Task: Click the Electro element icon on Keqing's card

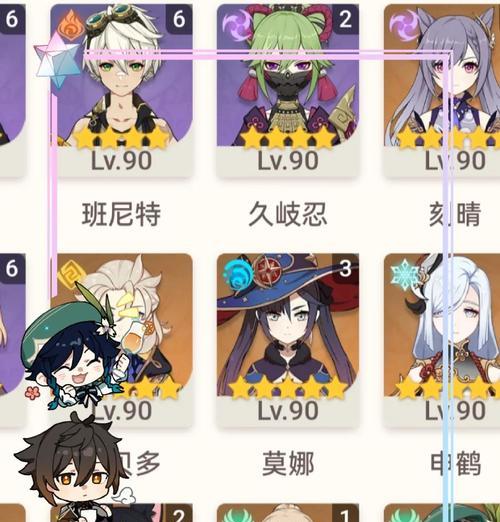Action: 403,25
